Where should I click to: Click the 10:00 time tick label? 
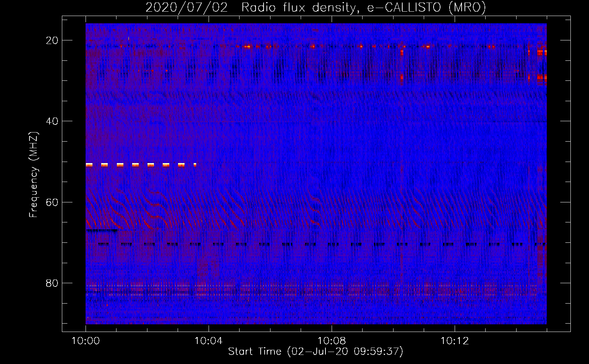point(86,341)
